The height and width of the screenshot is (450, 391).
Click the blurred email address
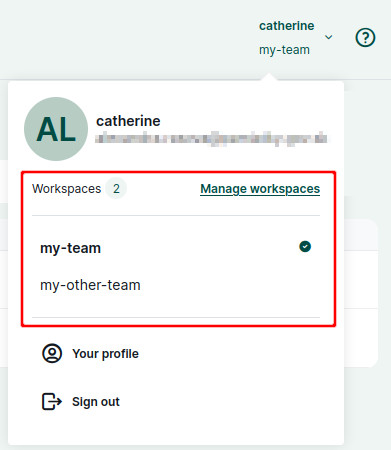pyautogui.click(x=211, y=138)
